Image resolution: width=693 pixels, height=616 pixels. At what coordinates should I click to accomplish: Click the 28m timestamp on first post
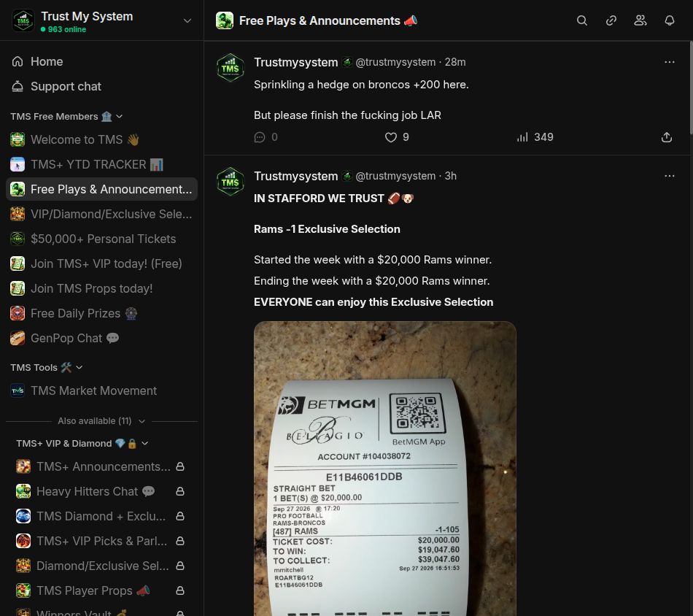pos(455,62)
